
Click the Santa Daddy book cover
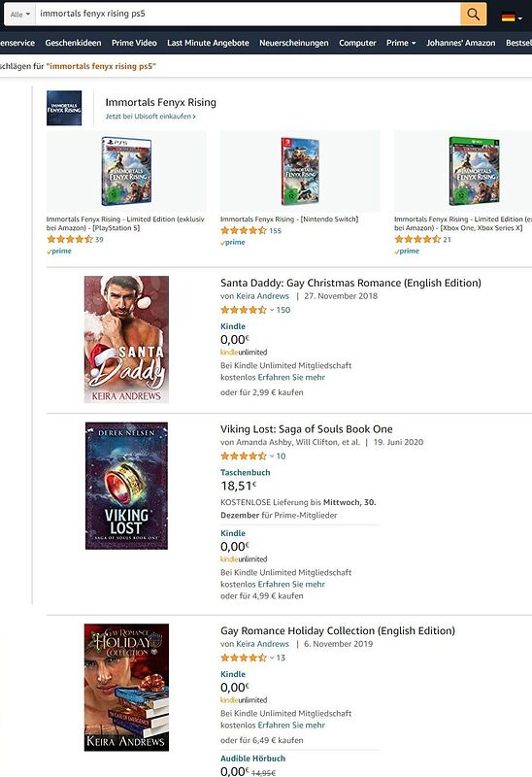click(126, 339)
